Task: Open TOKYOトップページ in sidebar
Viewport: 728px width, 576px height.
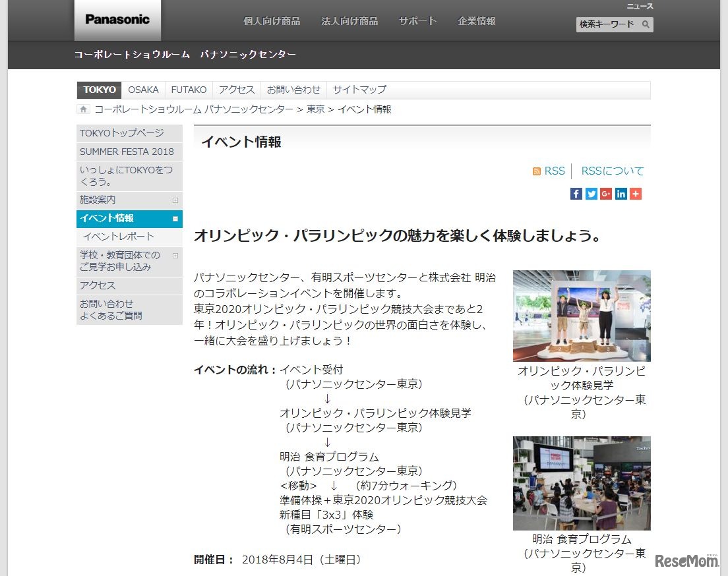Action: [x=129, y=133]
